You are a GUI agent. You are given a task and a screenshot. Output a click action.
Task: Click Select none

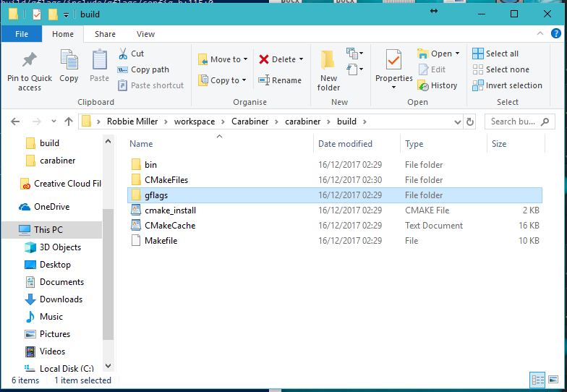coord(500,69)
